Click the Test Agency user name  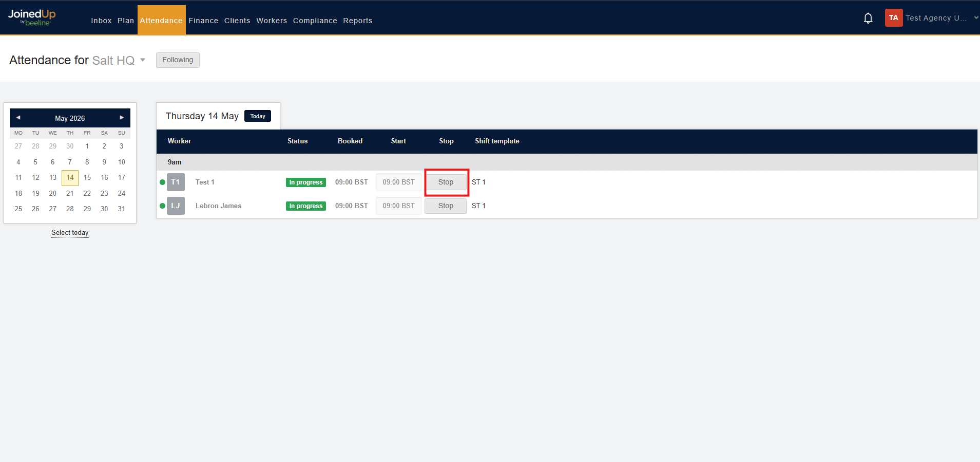[x=936, y=18]
